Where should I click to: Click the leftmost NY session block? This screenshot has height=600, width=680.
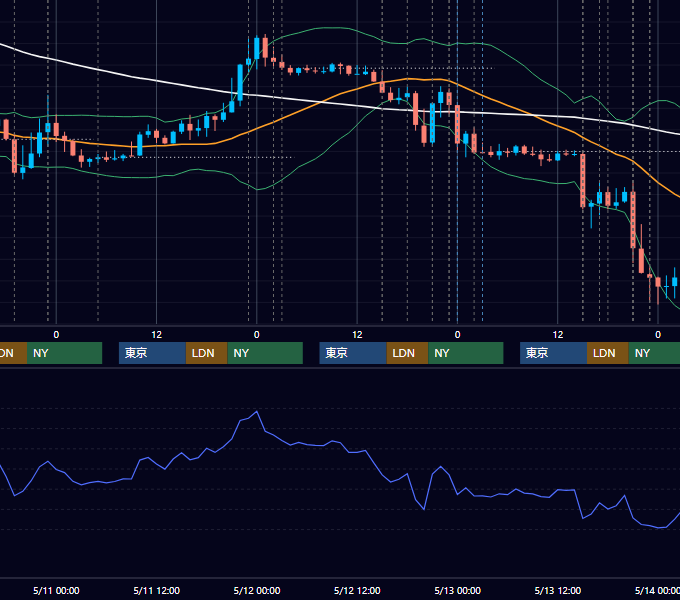click(64, 353)
